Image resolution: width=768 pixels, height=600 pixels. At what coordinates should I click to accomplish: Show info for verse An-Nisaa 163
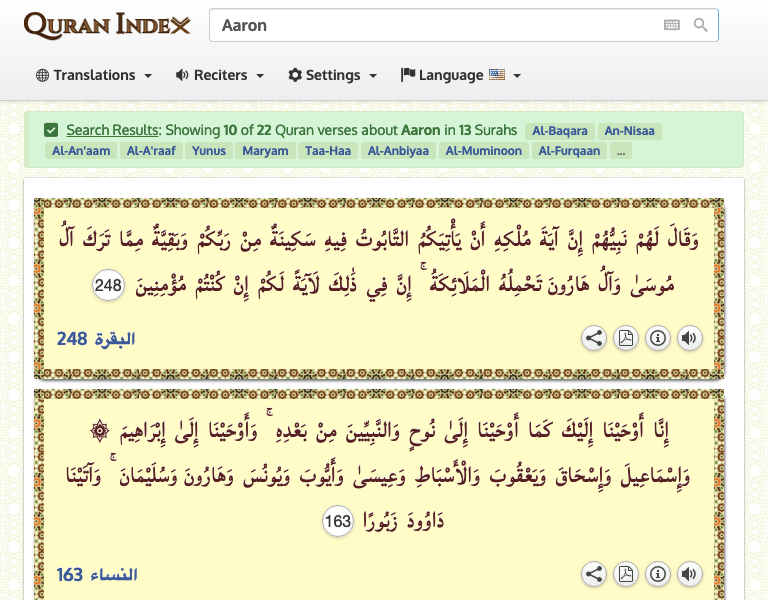point(658,574)
